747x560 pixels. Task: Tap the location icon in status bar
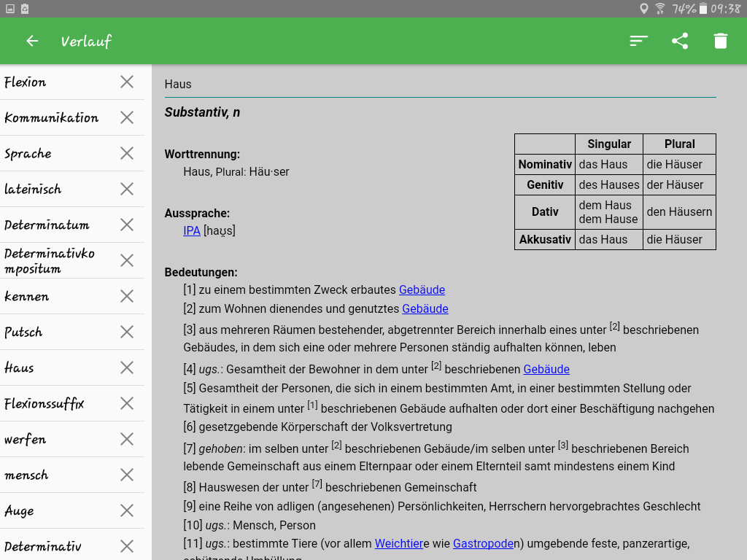(643, 9)
